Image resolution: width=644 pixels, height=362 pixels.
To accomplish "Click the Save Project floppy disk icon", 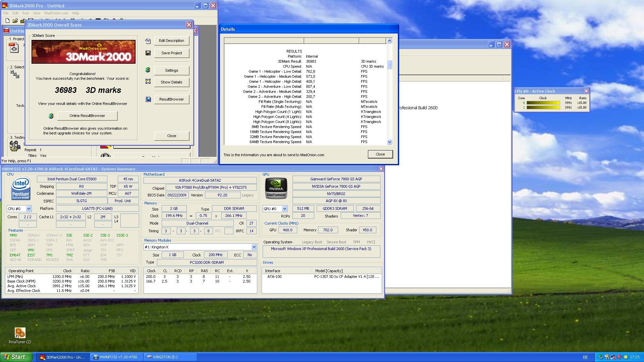I will pyautogui.click(x=148, y=53).
